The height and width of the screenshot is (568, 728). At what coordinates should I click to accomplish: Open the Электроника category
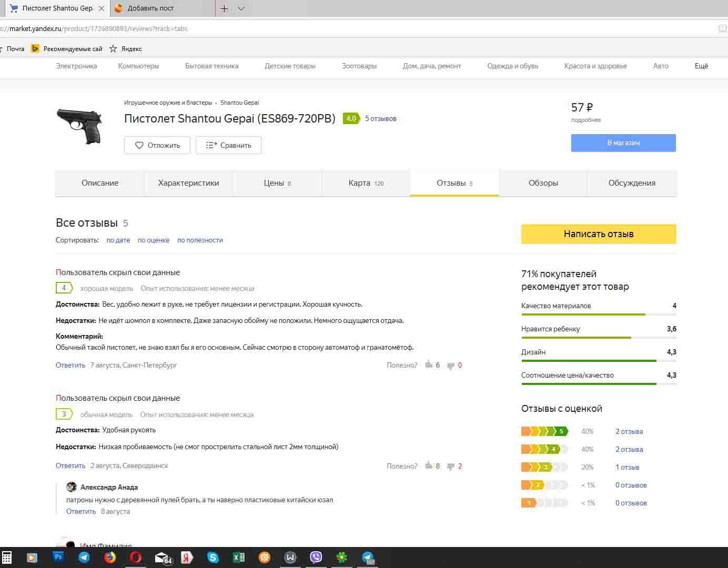pyautogui.click(x=76, y=66)
